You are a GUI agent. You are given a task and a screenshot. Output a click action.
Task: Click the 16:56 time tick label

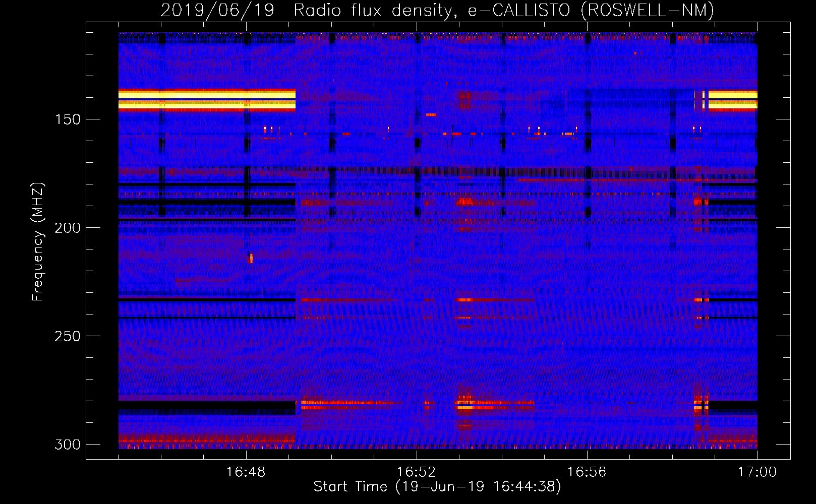coord(587,472)
